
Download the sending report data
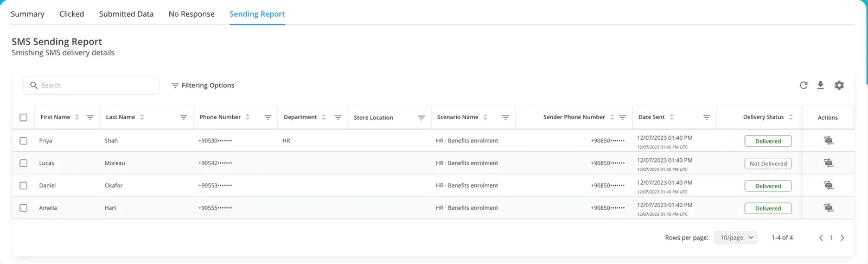click(820, 85)
